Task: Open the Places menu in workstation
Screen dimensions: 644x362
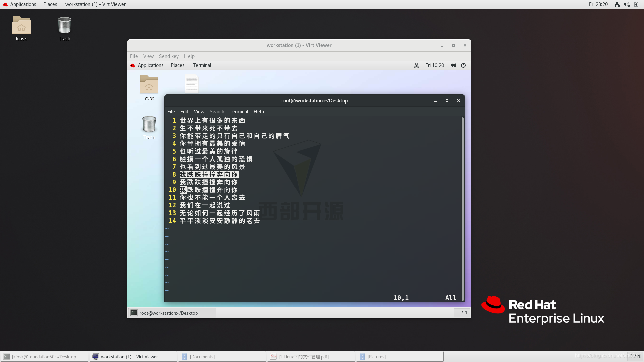Action: point(177,65)
